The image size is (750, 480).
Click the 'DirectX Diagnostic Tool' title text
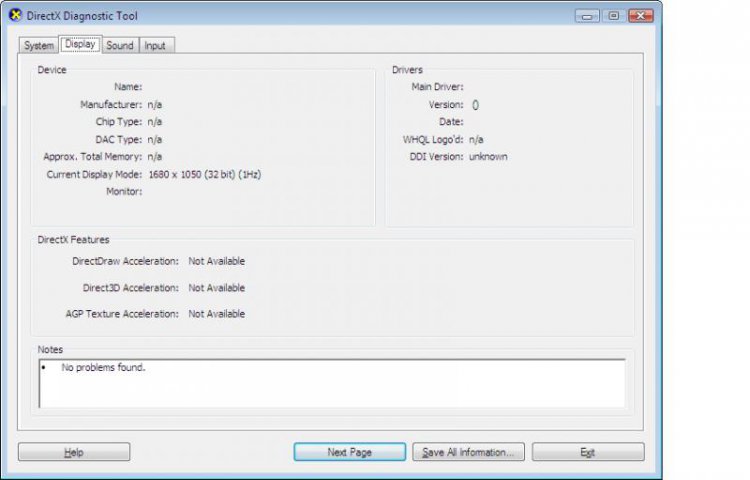pyautogui.click(x=82, y=16)
